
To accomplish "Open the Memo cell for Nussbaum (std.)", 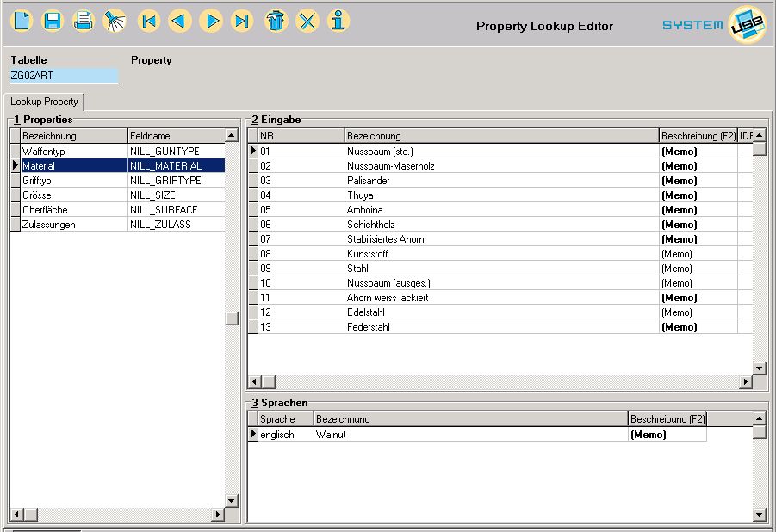I will [698, 151].
